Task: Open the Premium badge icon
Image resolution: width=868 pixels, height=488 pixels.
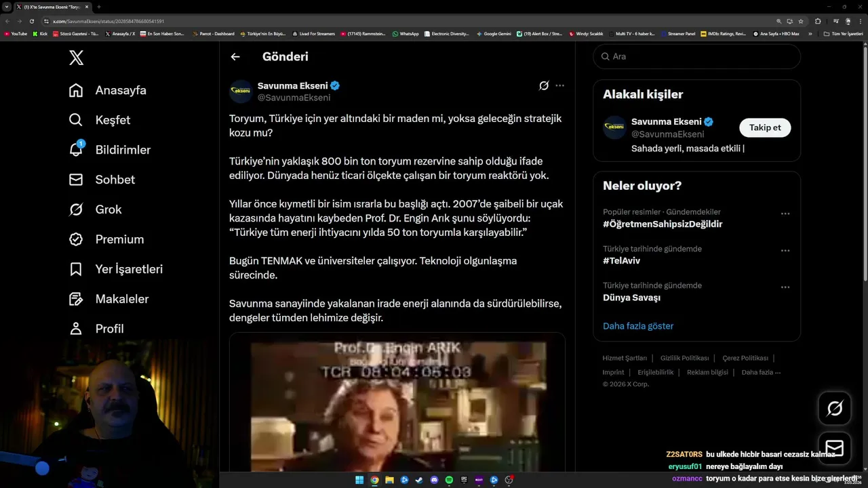Action: 76,239
